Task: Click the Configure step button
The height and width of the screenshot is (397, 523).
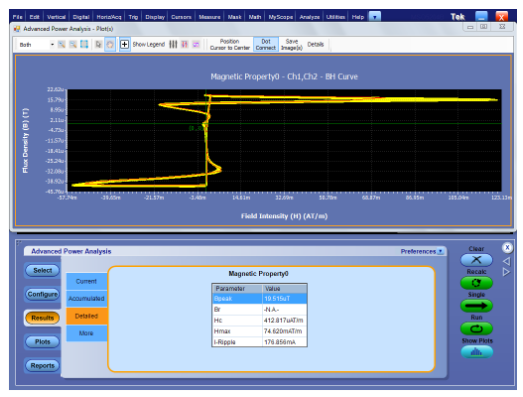Action: 42,294
